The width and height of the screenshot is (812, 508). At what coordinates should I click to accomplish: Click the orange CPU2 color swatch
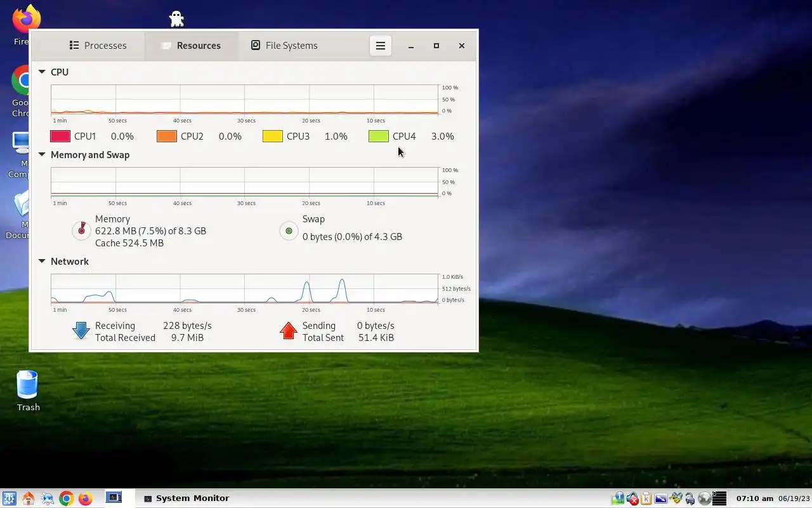tap(167, 136)
